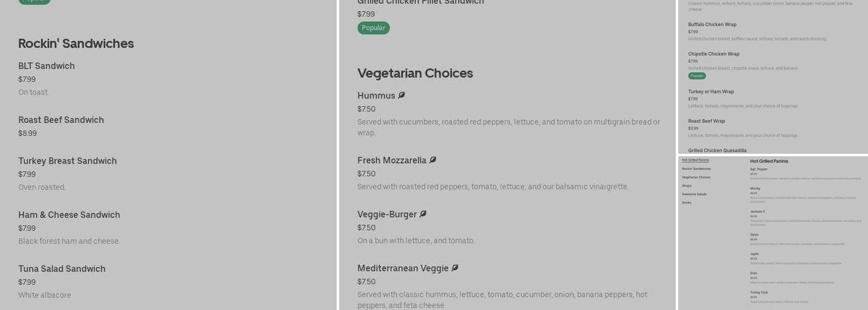Select the Buffalo Chicken Wrap item
Viewport: 868px width, 310px height.
click(712, 25)
